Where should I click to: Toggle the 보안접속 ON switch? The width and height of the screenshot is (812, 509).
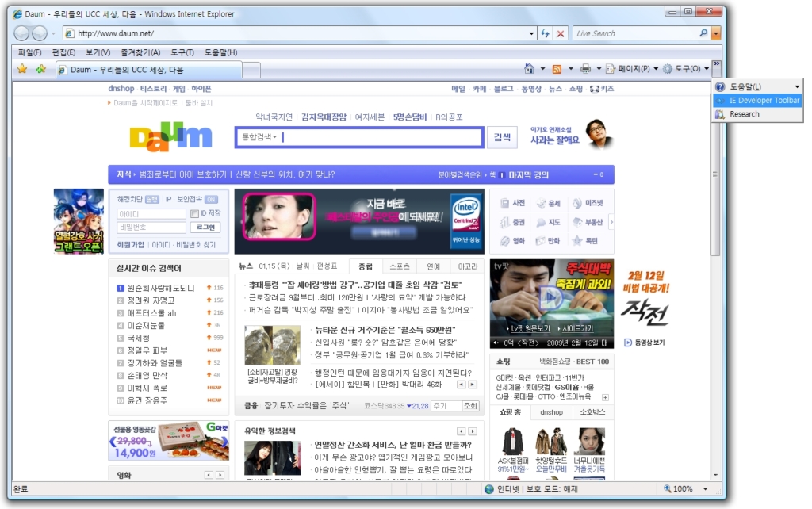211,199
